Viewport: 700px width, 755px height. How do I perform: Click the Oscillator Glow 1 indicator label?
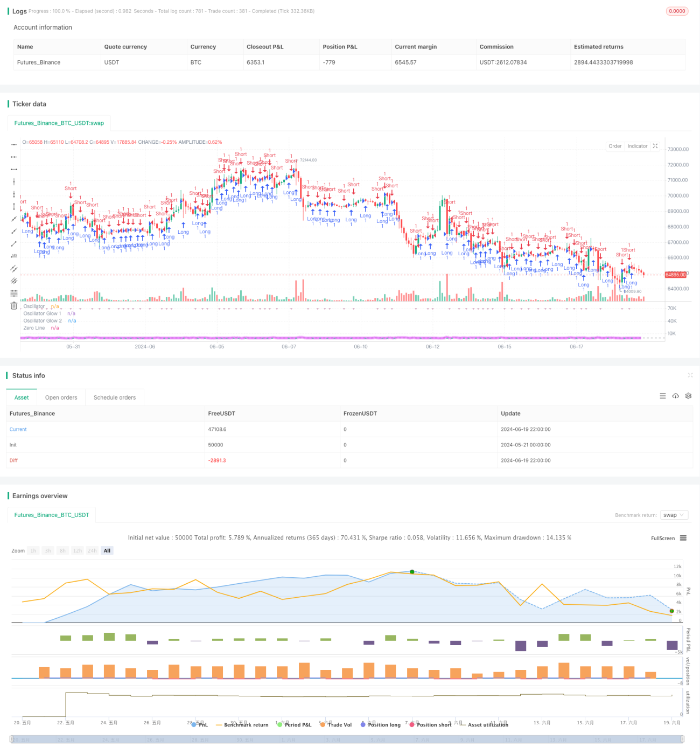coord(43,313)
